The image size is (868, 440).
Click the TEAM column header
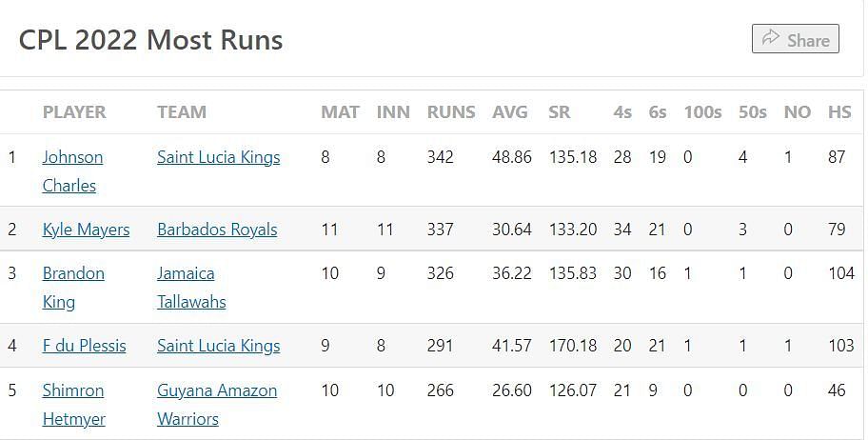coord(182,112)
